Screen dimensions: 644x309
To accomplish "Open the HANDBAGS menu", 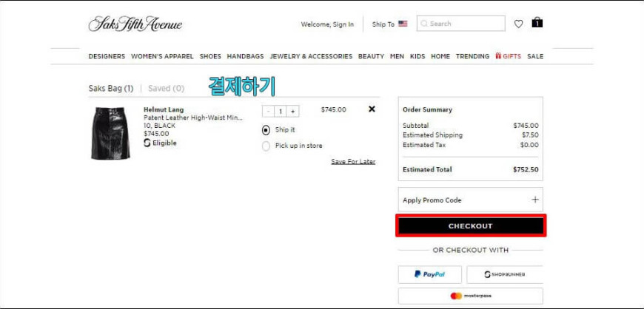I will (x=245, y=56).
